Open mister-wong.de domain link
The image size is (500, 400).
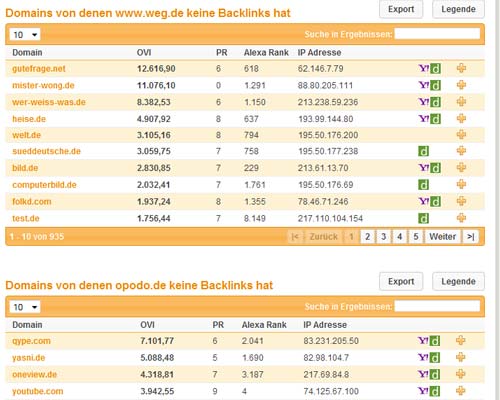pos(43,85)
